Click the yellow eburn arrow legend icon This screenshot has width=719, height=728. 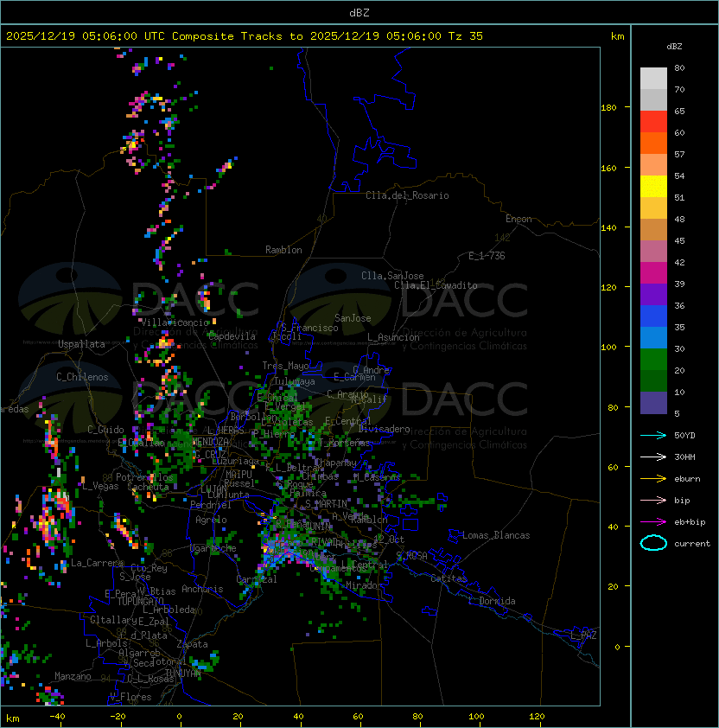[653, 479]
